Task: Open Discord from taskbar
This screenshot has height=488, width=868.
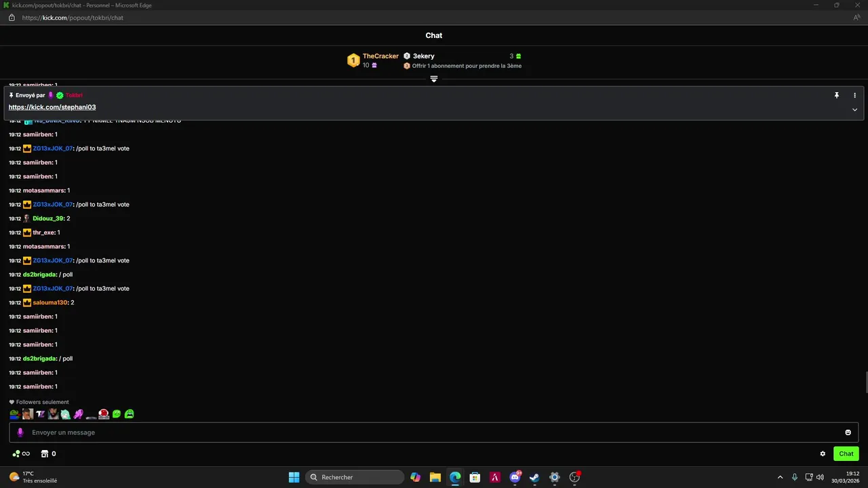Action: pos(515,477)
